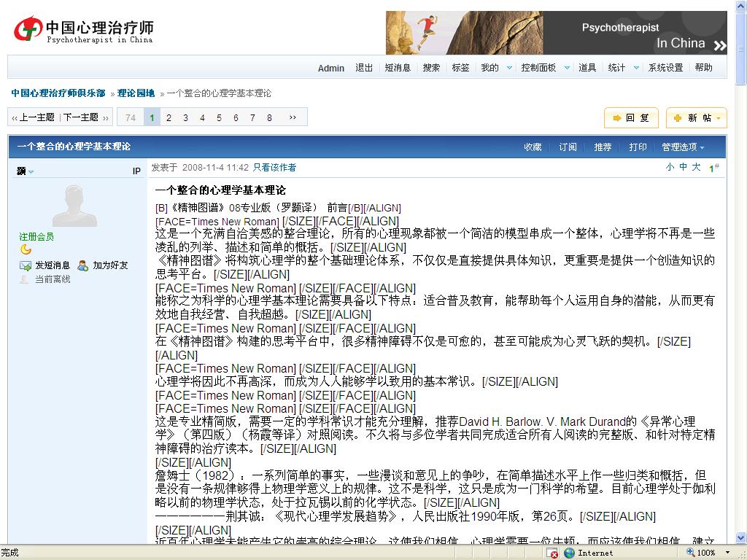
Task: Go to page 7 of thread
Action: pyautogui.click(x=252, y=117)
